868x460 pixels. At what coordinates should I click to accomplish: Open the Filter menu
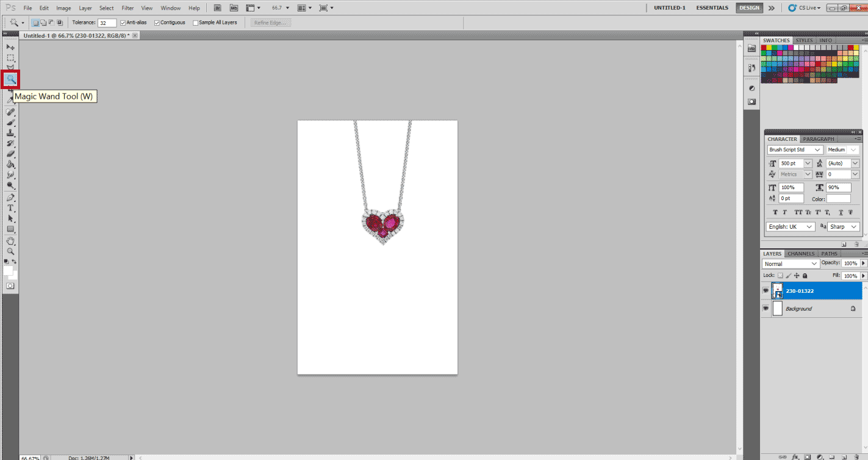point(127,8)
